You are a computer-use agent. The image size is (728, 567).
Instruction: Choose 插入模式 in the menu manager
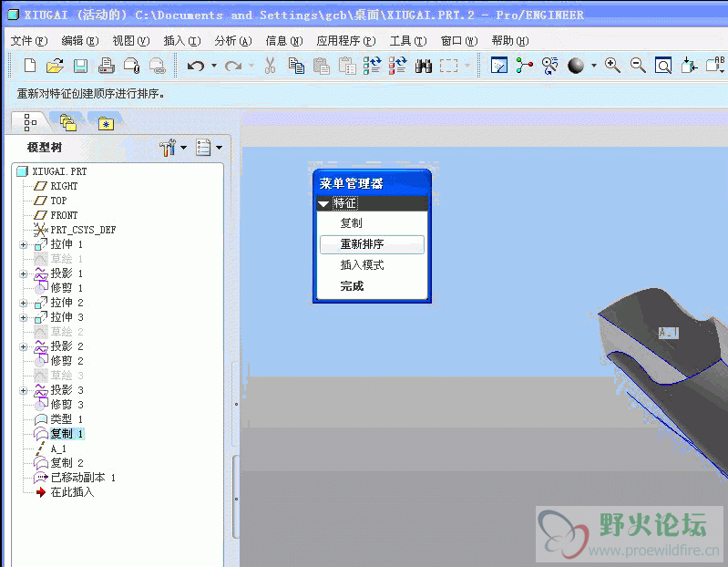(x=362, y=265)
